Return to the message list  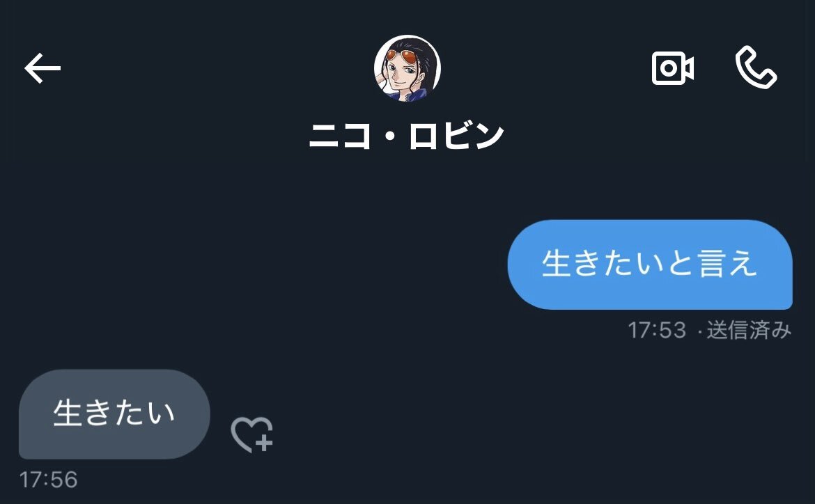(x=42, y=68)
